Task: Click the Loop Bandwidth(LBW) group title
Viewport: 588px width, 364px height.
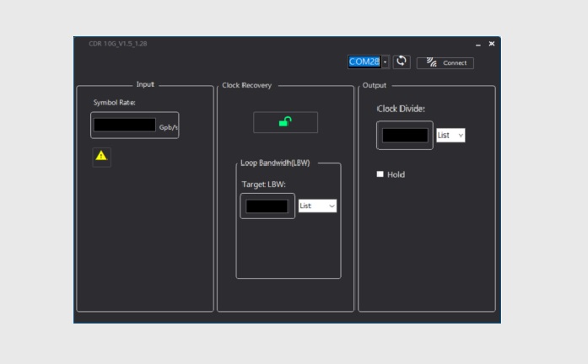Action: point(275,163)
